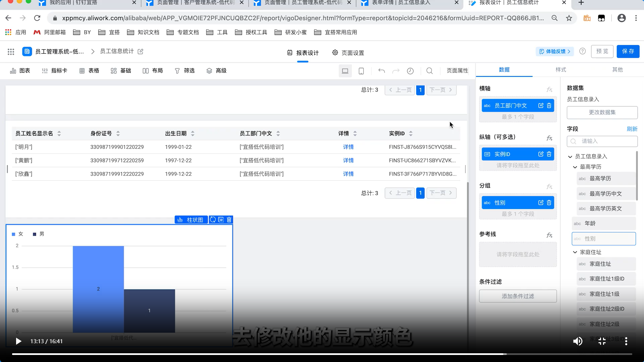Edit the 实例ID vertical axis field
Viewport: 644px width, 362px height.
tap(541, 154)
